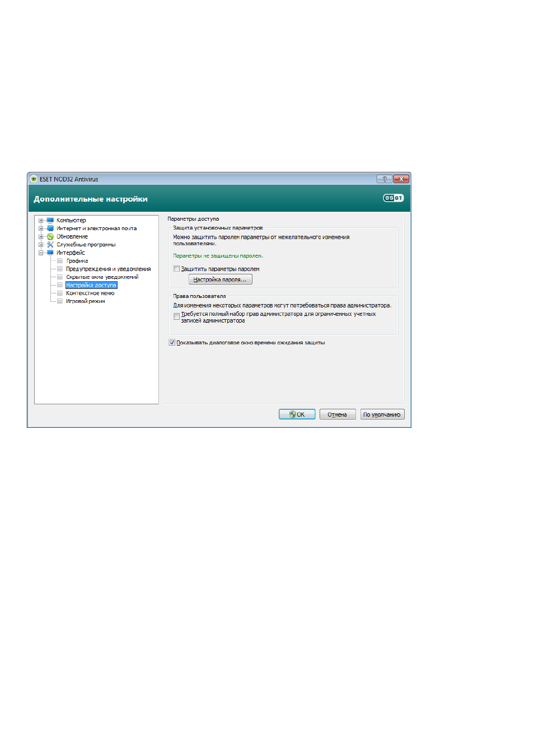The width and height of the screenshot is (534, 756).
Task: Click the page icon beside Настройка доступа
Action: (x=60, y=285)
